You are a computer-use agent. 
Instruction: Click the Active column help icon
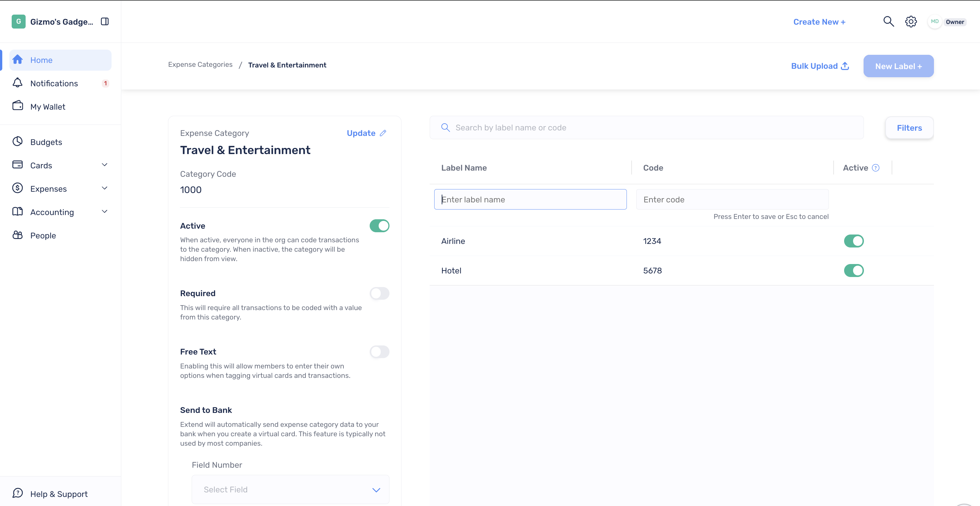[x=876, y=168]
